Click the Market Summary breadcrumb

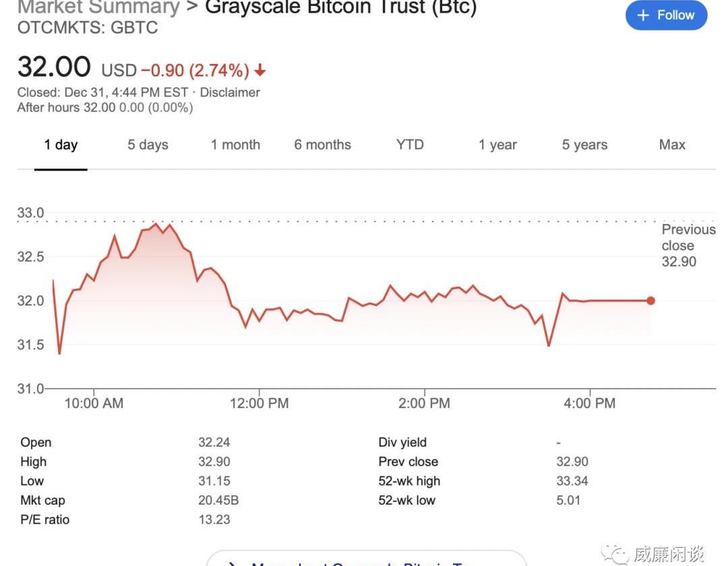(98, 8)
